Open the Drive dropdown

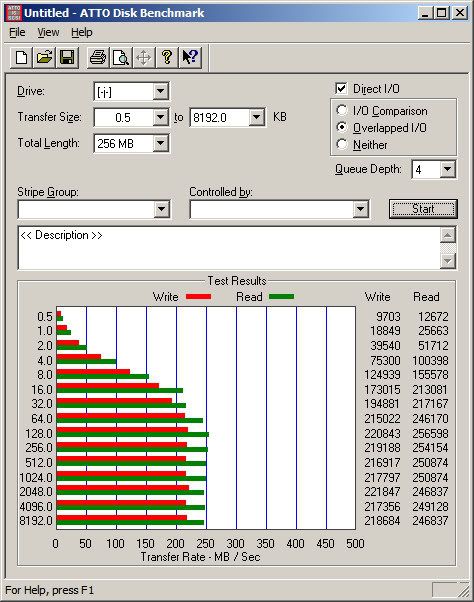(160, 92)
